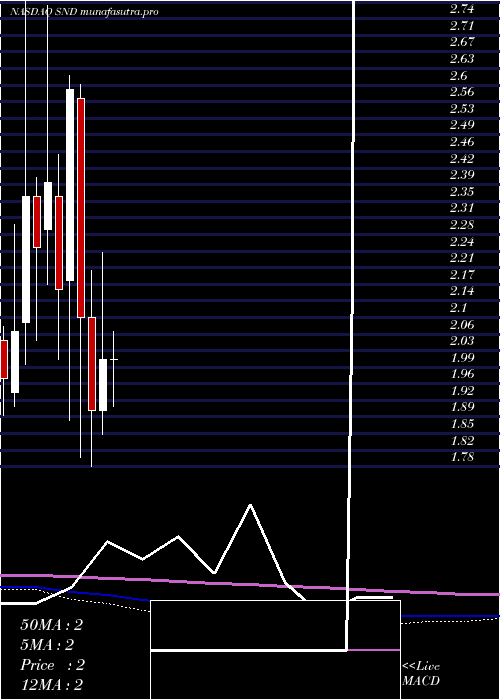500x700 pixels.
Task: Click the '12MA : 2' legend entry
Action: pyautogui.click(x=52, y=685)
